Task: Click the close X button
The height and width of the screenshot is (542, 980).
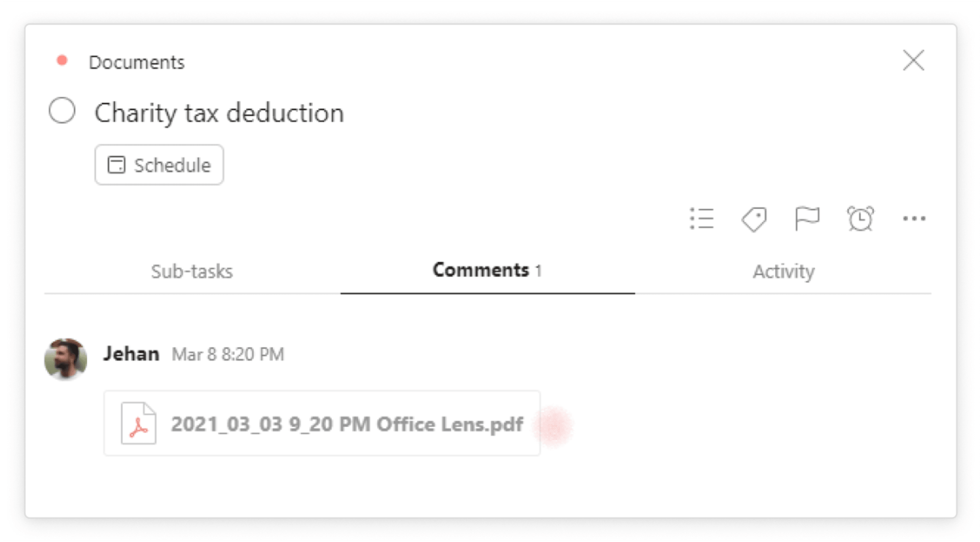Action: (x=915, y=61)
